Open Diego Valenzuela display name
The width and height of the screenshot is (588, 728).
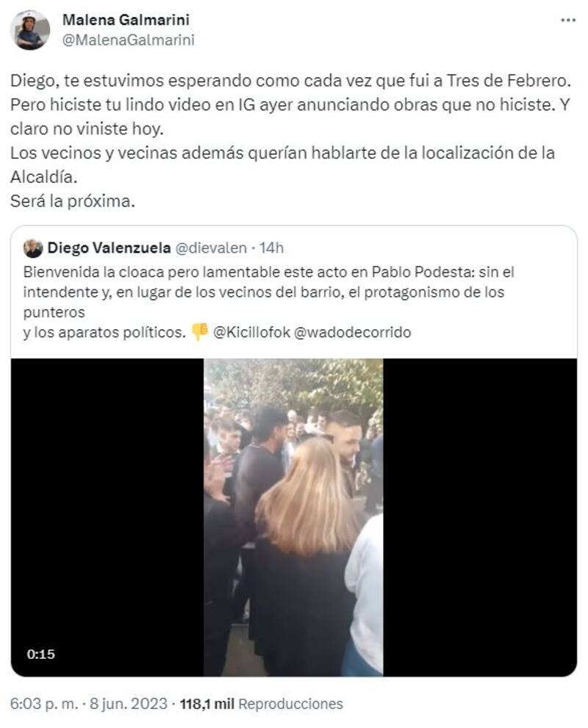coord(109,248)
